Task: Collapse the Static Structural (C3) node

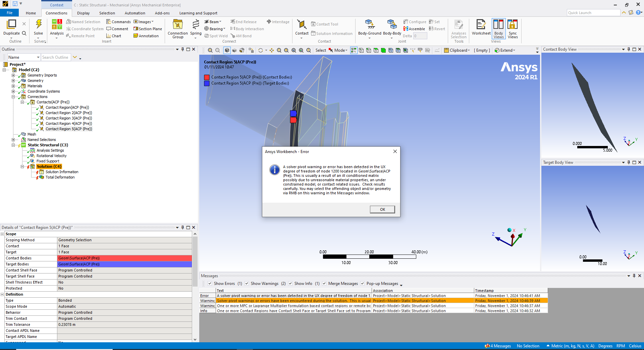Action: 13,145
